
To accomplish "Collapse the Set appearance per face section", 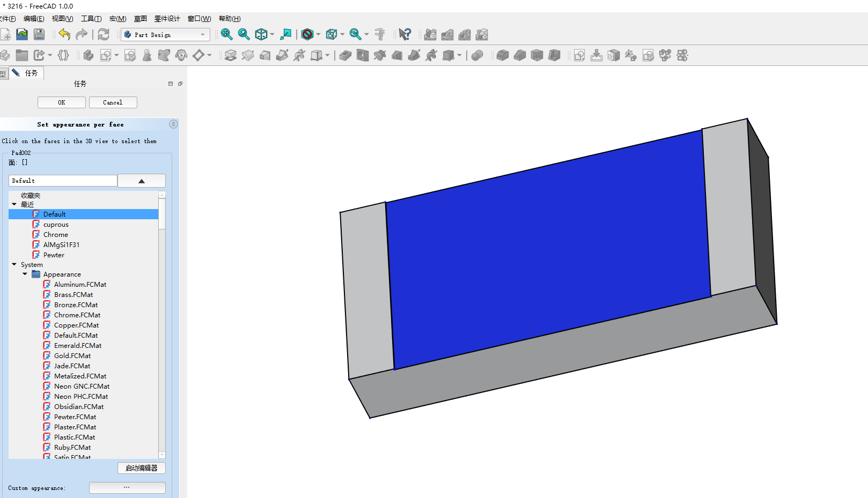I will 173,124.
